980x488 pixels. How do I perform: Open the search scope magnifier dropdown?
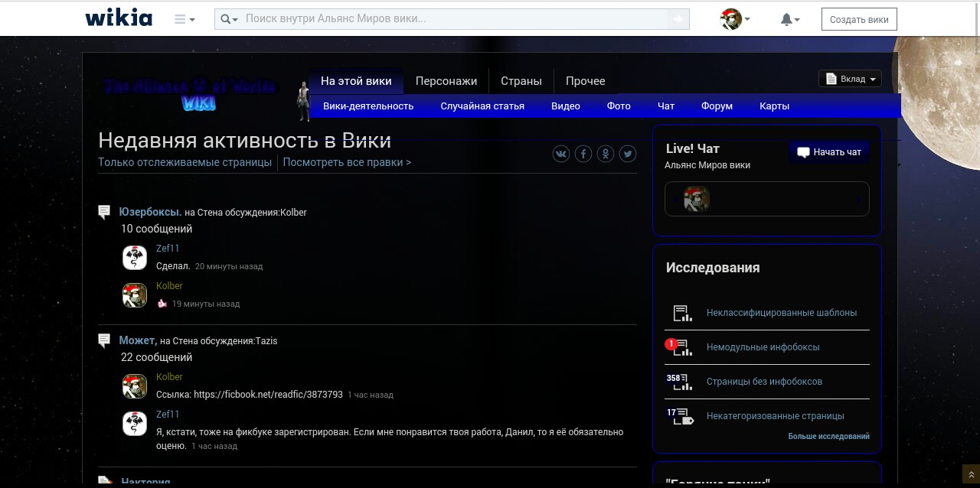[x=229, y=19]
